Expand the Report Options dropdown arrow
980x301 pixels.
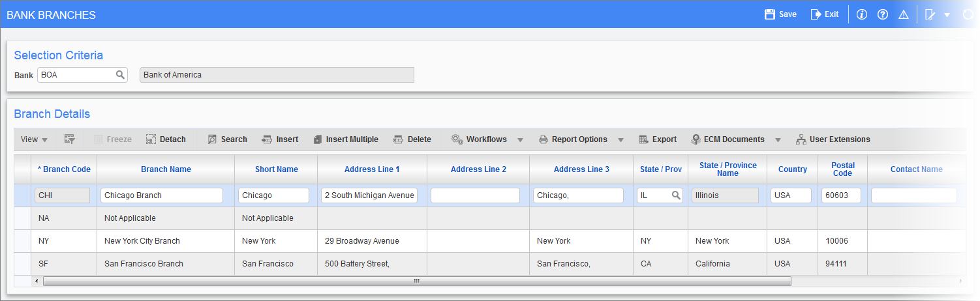click(x=620, y=140)
